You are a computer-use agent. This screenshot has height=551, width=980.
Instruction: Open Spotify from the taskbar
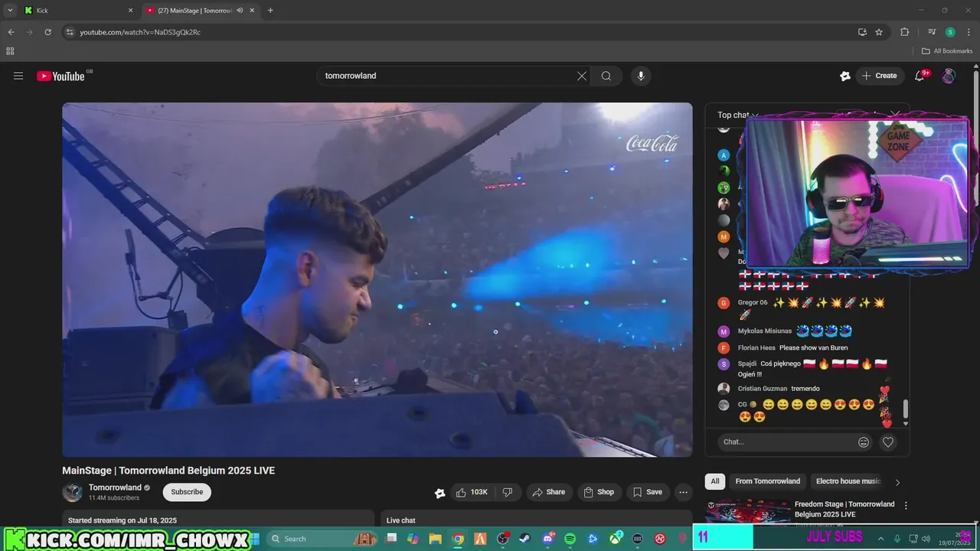(570, 539)
